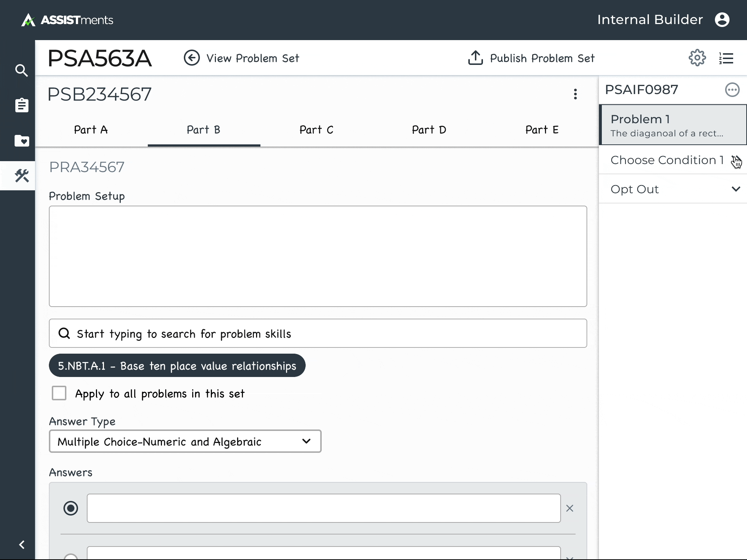Open settings gear icon
747x560 pixels.
coord(697,58)
